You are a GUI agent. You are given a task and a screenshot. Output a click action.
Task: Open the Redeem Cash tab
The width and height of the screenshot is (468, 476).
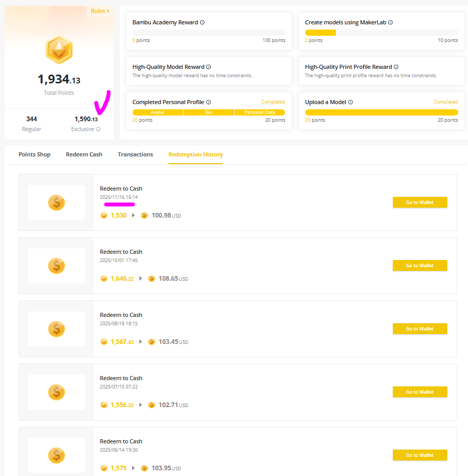point(84,154)
